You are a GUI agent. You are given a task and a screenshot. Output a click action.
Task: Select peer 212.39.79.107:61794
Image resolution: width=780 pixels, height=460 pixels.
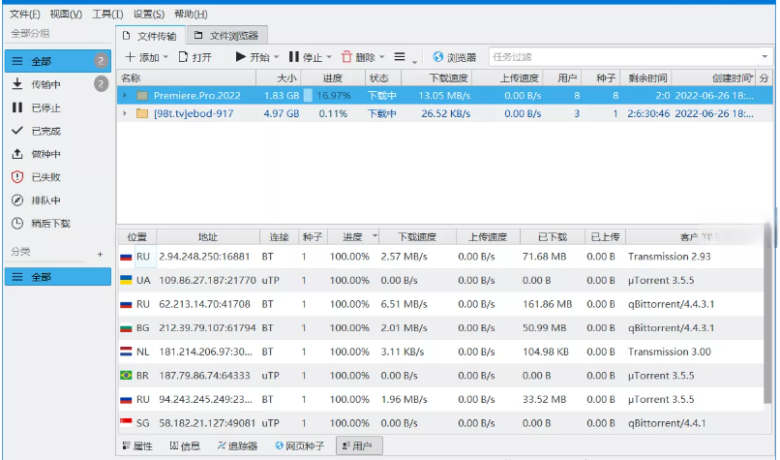440,328
